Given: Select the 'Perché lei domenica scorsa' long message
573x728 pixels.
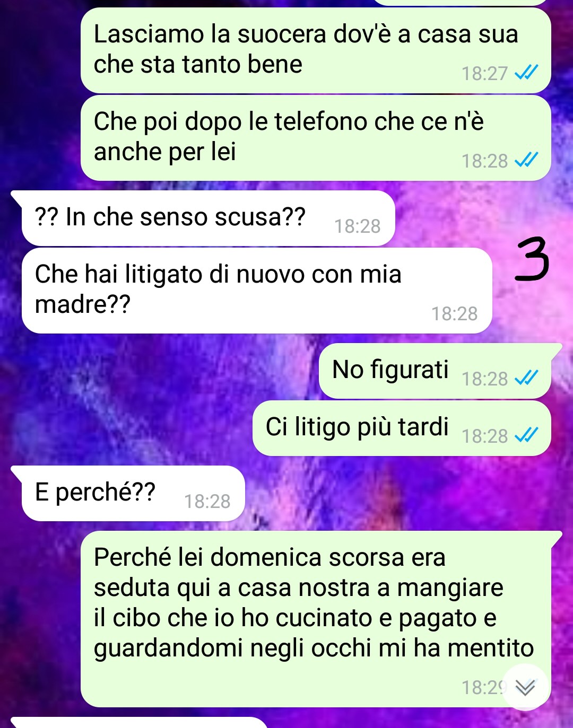Looking at the screenshot, I should point(316,619).
